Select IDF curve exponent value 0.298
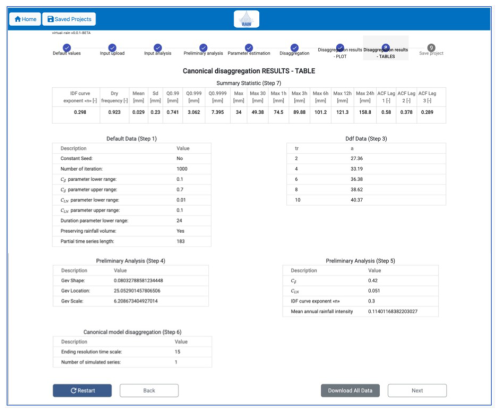The height and width of the screenshot is (413, 500). tap(80, 112)
